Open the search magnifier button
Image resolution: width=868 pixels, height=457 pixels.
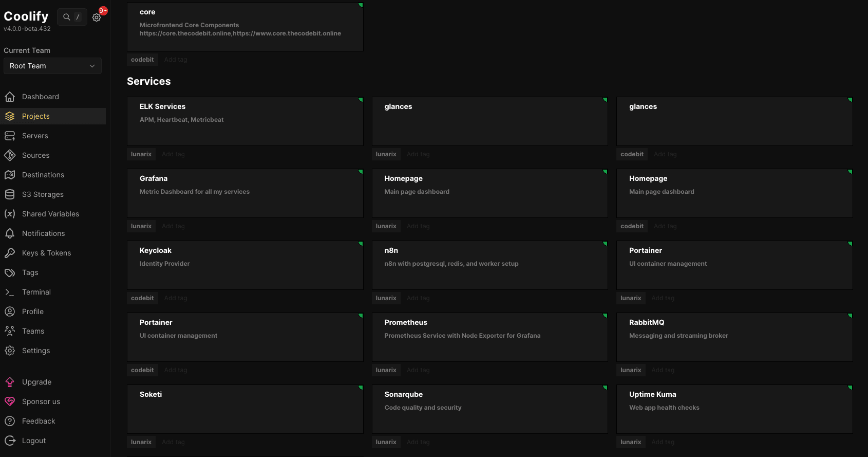pos(72,17)
